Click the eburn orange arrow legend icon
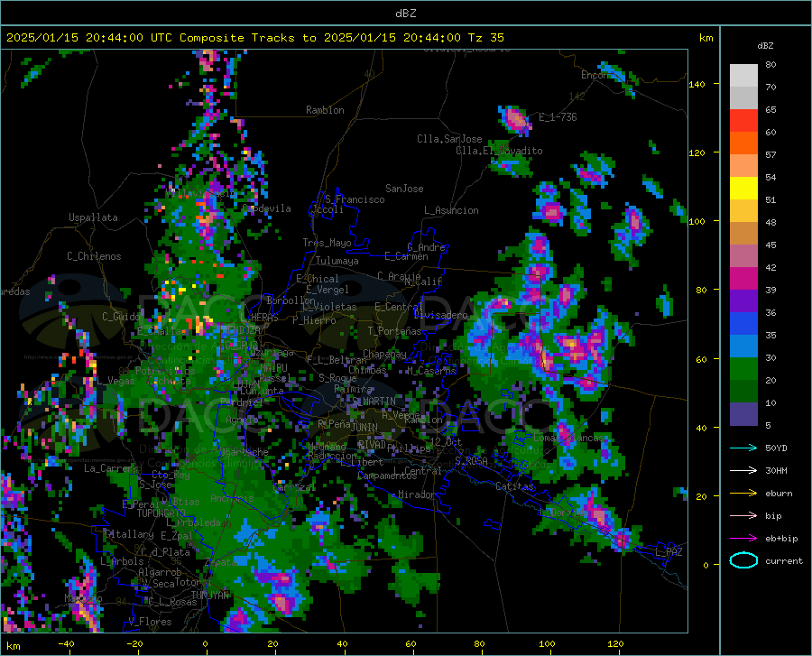Image resolution: width=812 pixels, height=656 pixels. coord(743,493)
